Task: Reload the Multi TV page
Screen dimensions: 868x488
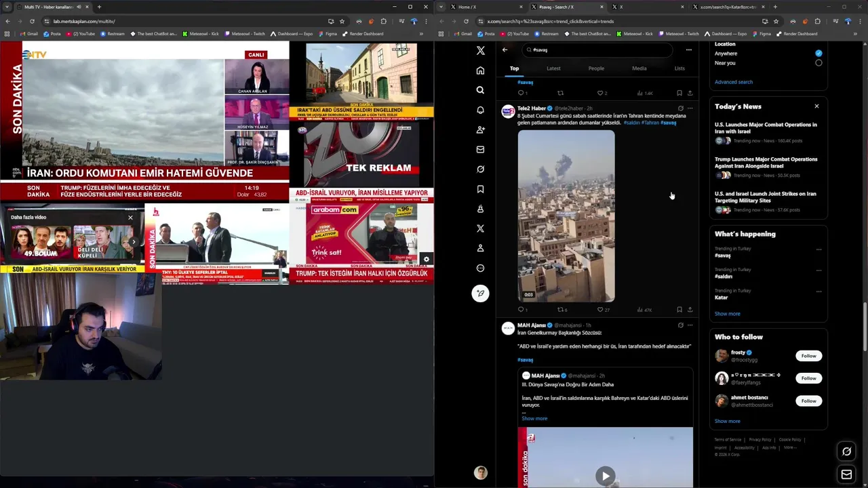Action: point(32,21)
